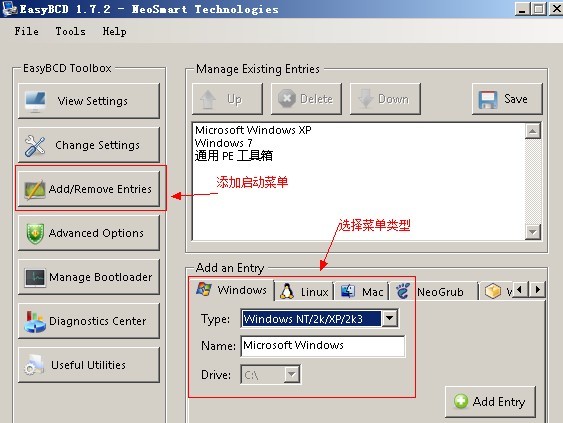This screenshot has width=563, height=423.
Task: Switch to the Windows tab
Action: (232, 290)
